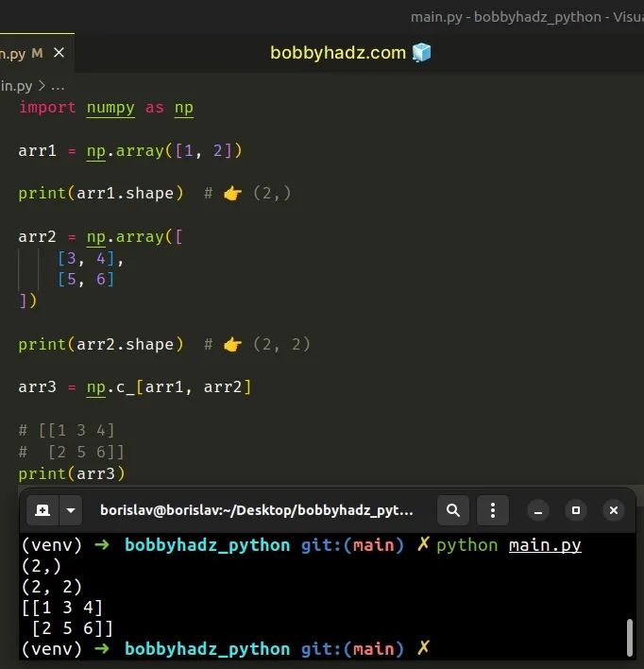Screen dimensions: 644x669
Task: Click the window title 'main.py - bobbyhadz_python'
Action: 506,17
